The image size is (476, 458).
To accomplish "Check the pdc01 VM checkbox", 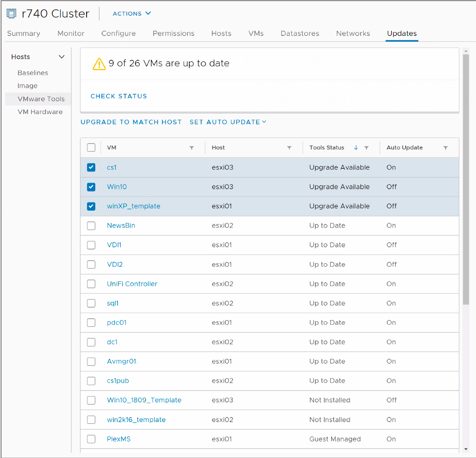I will pos(91,323).
